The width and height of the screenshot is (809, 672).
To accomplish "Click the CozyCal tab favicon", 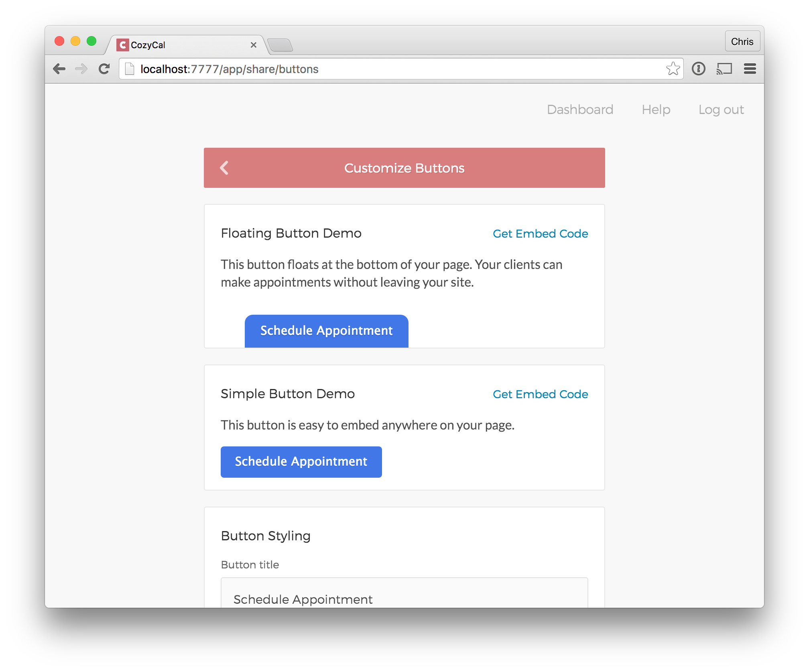I will tap(122, 45).
